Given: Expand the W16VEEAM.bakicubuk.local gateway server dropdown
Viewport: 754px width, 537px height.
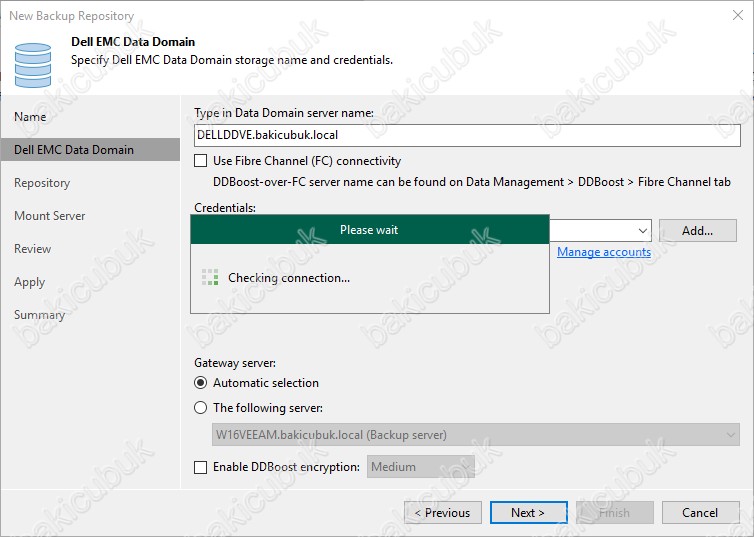Looking at the screenshot, I should tap(730, 435).
